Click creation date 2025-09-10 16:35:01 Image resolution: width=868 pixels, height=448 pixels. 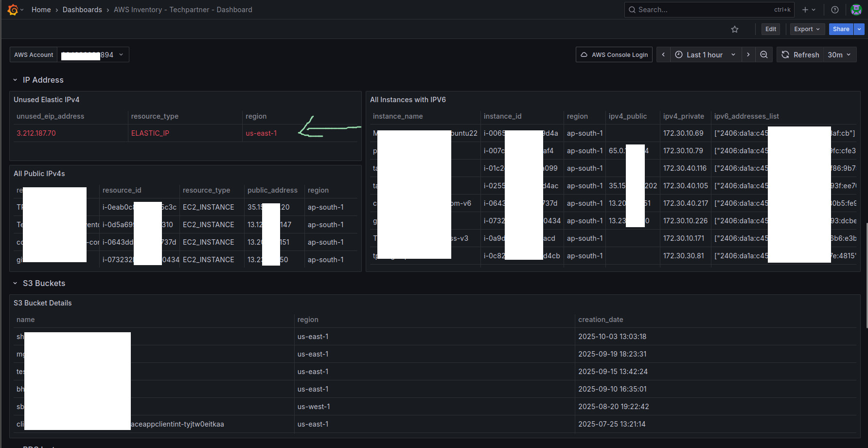pos(612,389)
